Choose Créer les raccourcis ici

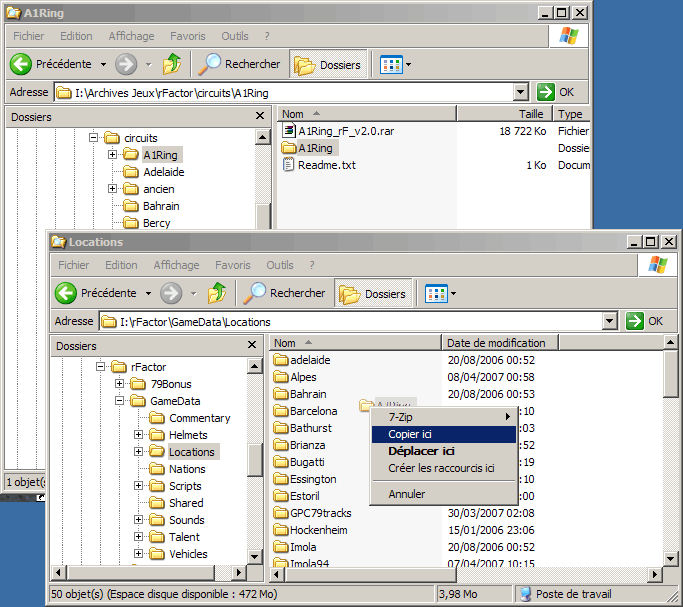click(x=443, y=468)
